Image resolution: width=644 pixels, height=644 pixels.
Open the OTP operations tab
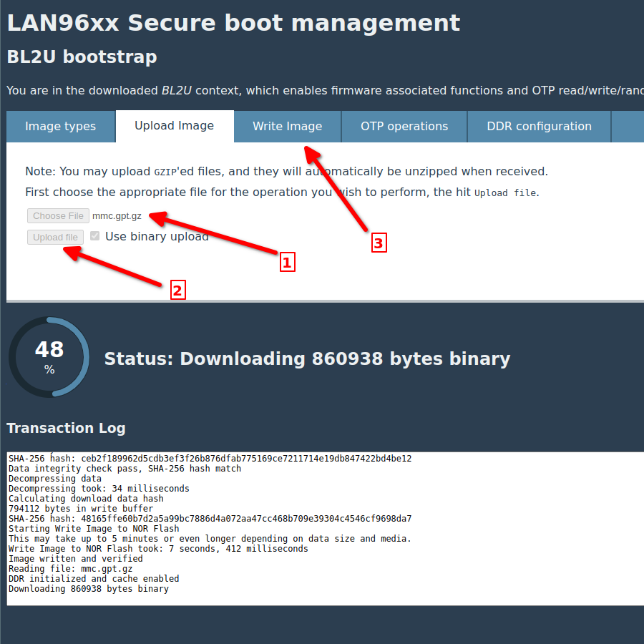coord(404,127)
